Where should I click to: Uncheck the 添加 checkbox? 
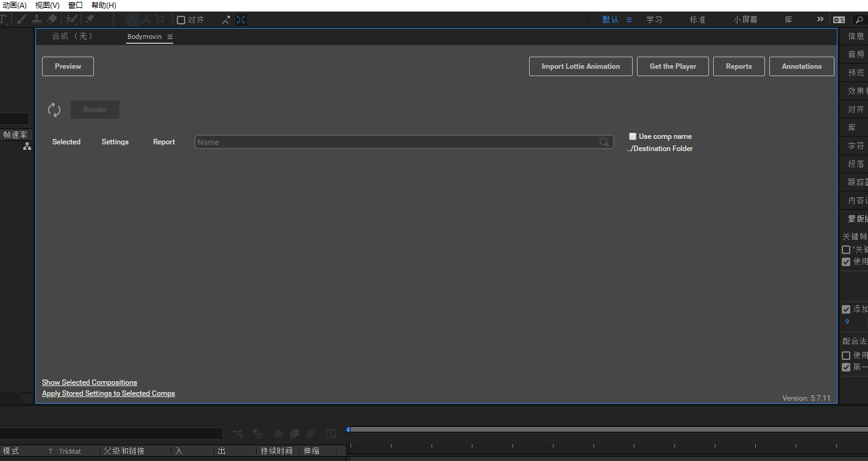[x=846, y=309]
